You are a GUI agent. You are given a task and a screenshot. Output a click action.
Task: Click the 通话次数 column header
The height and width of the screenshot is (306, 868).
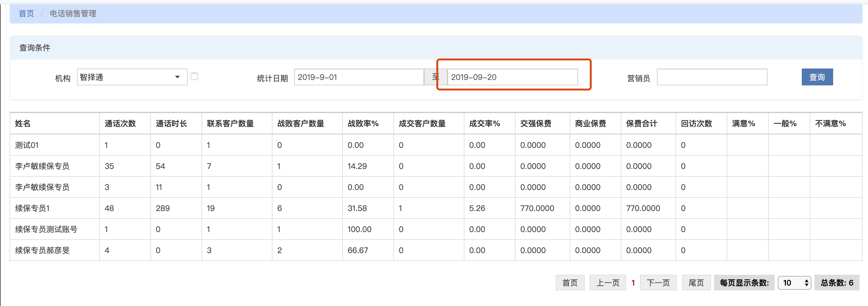(x=120, y=124)
